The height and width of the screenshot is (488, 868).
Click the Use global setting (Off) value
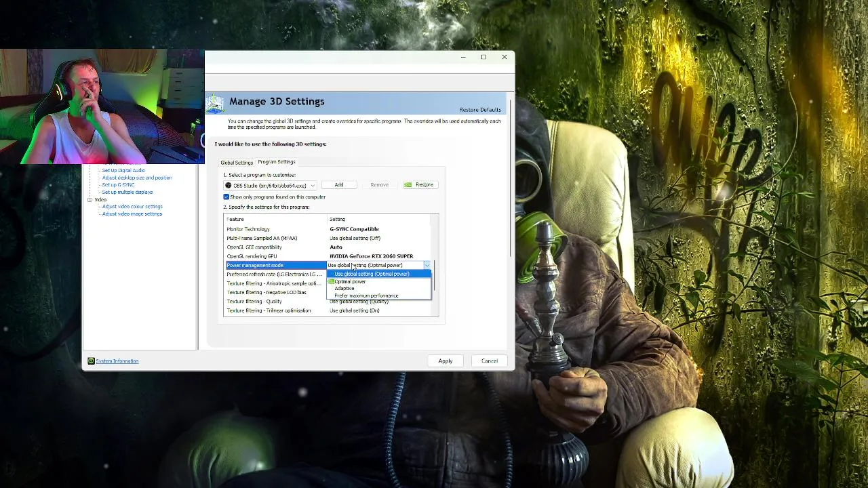(355, 238)
